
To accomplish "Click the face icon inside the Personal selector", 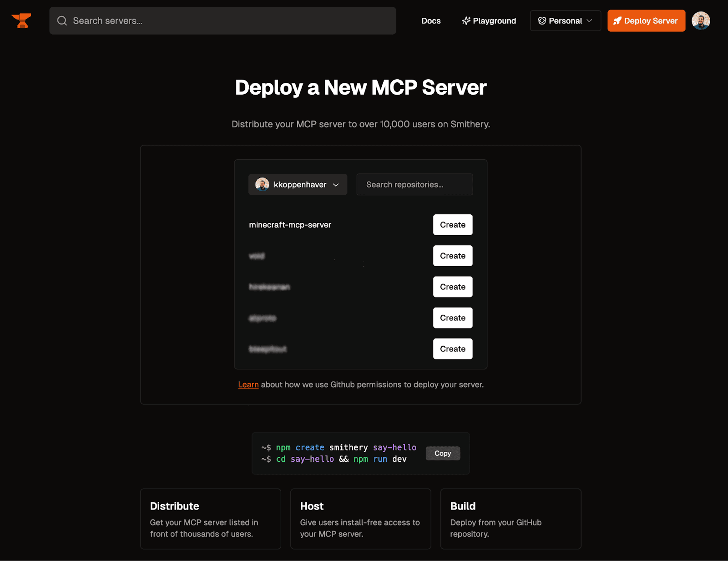I will (x=541, y=20).
